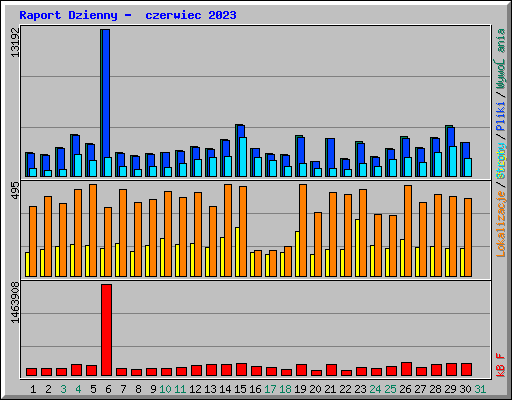
Task: Click the cyan 'Strony' legend label
Action: pos(501,161)
